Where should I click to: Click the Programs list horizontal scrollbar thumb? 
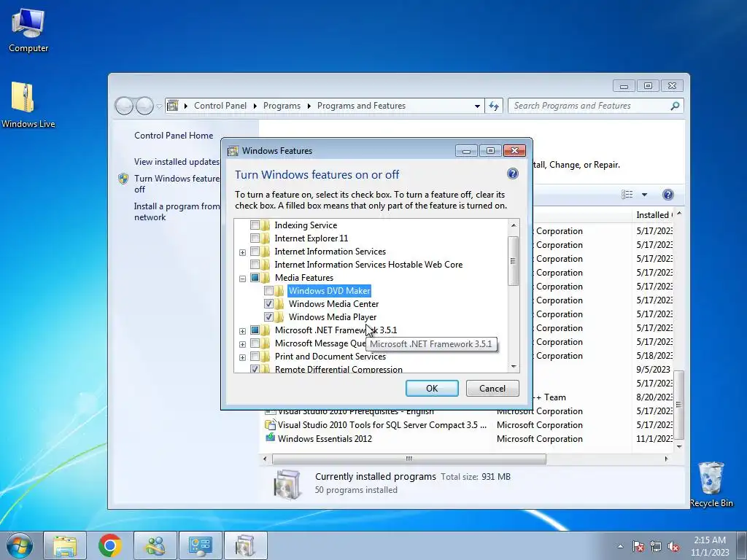pos(409,459)
